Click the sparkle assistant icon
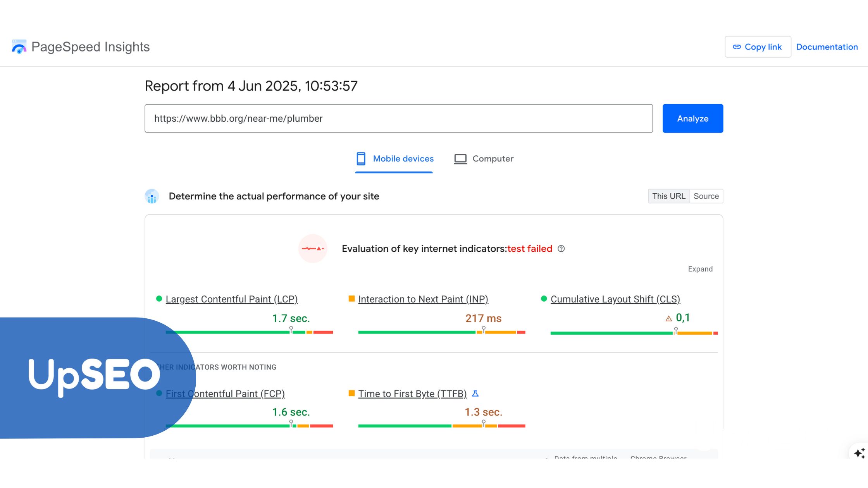Screen dimensions: 868x488 click(x=859, y=453)
